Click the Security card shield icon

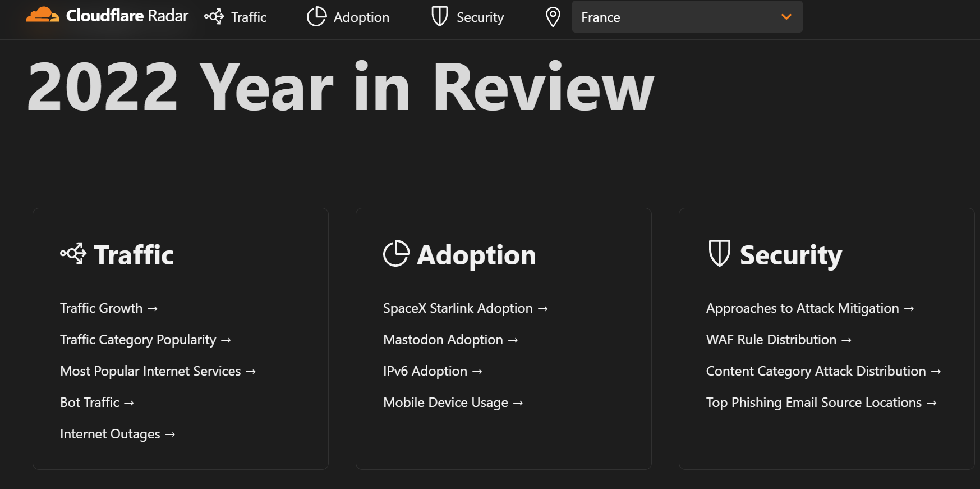point(719,253)
